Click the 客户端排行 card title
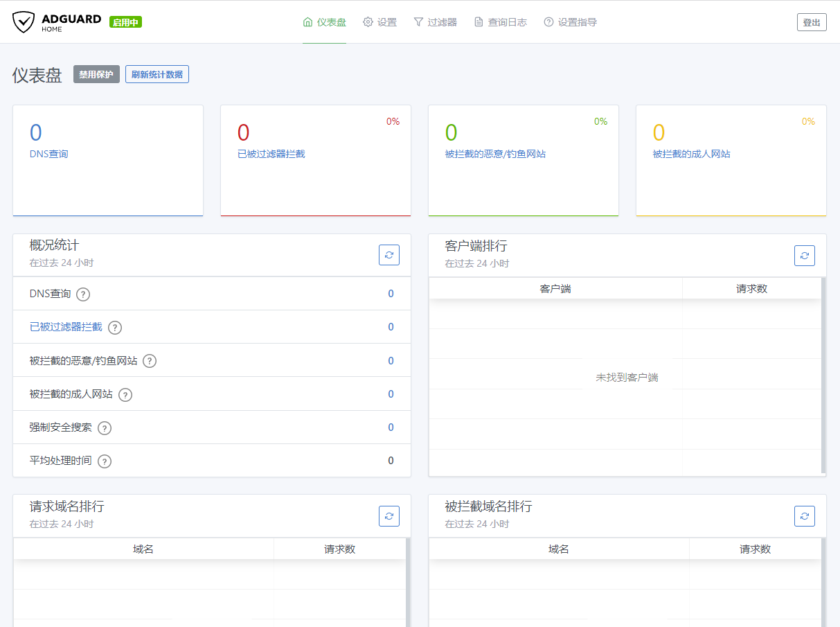This screenshot has height=627, width=840. [476, 246]
